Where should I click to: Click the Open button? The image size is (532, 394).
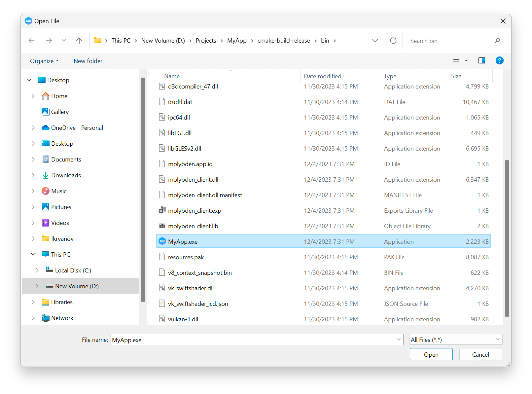[431, 354]
